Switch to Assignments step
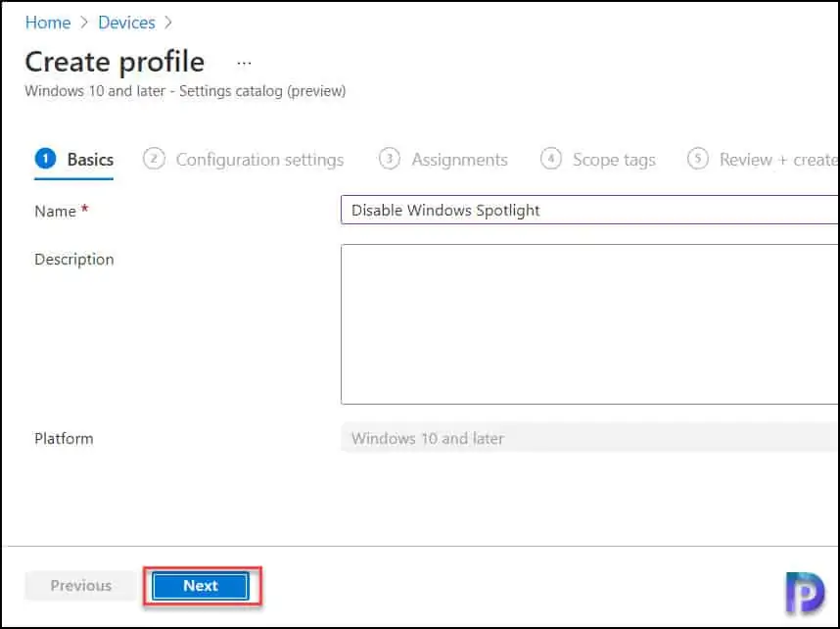840x629 pixels. [443, 160]
